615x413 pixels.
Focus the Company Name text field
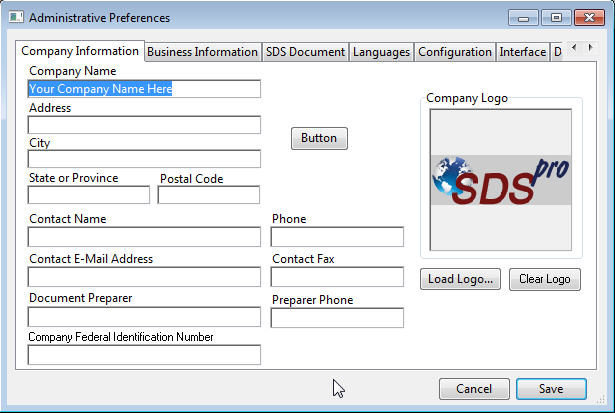pos(144,89)
